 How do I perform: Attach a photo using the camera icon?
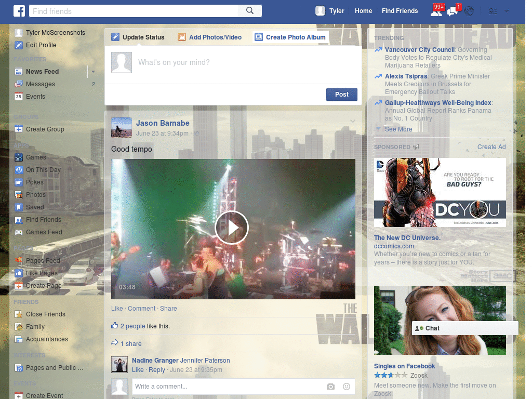(330, 387)
